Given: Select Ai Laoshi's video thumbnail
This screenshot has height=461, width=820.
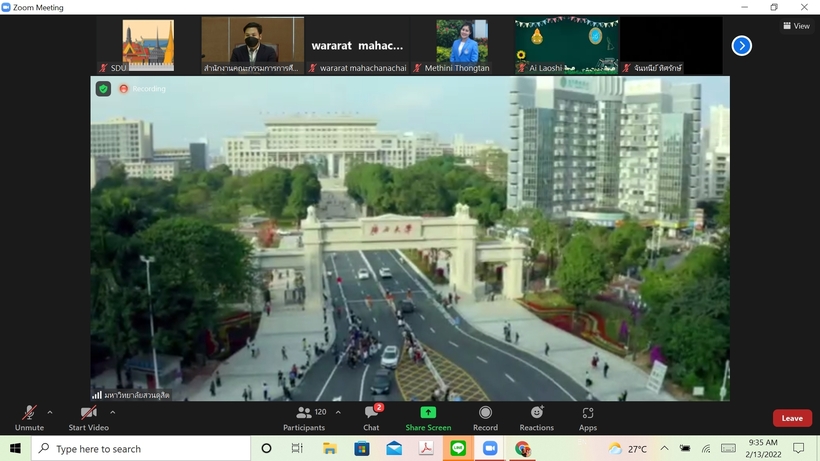Looking at the screenshot, I should [566, 45].
